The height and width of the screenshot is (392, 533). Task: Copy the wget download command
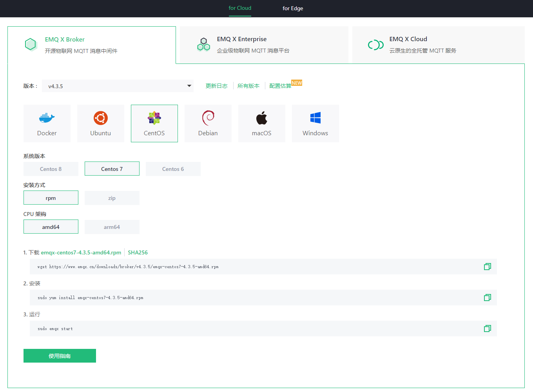pos(488,267)
